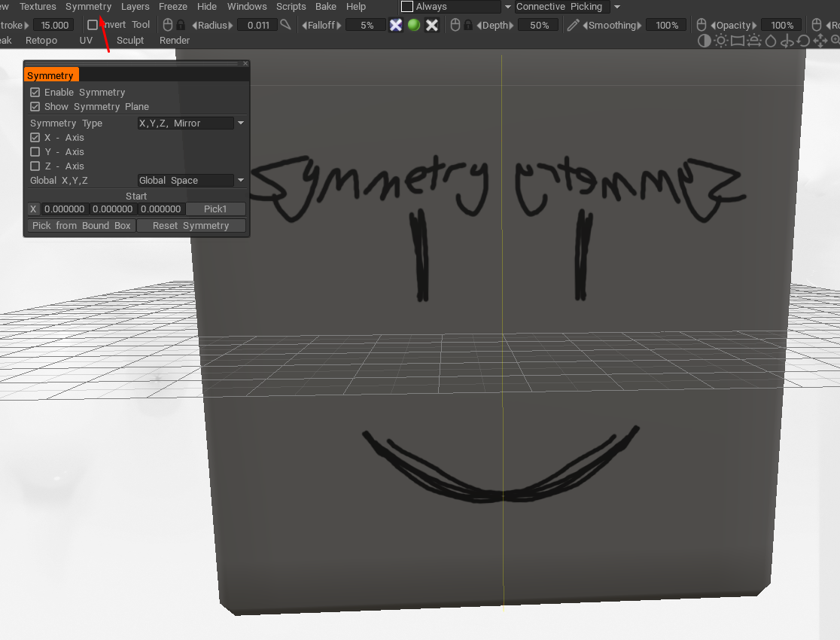Click the sun light icon
Screen dimensions: 840x640
coord(721,41)
